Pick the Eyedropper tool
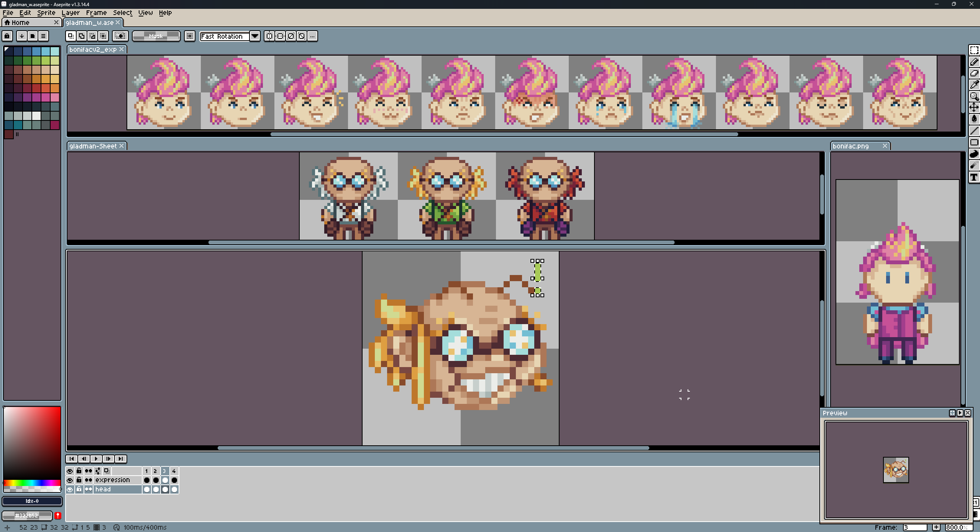The height and width of the screenshot is (532, 980). [974, 85]
